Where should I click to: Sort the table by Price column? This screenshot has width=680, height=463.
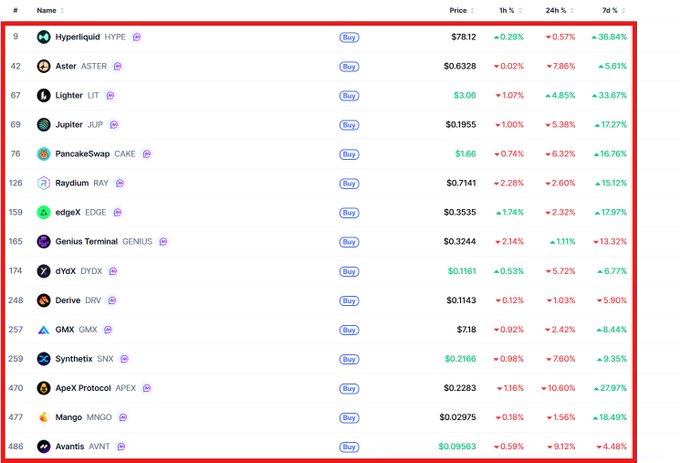(x=461, y=10)
